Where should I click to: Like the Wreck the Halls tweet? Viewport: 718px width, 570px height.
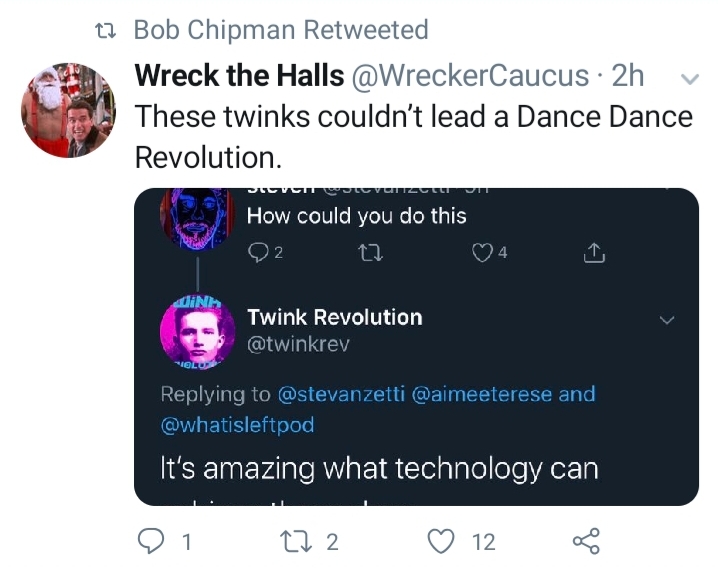pyautogui.click(x=441, y=541)
